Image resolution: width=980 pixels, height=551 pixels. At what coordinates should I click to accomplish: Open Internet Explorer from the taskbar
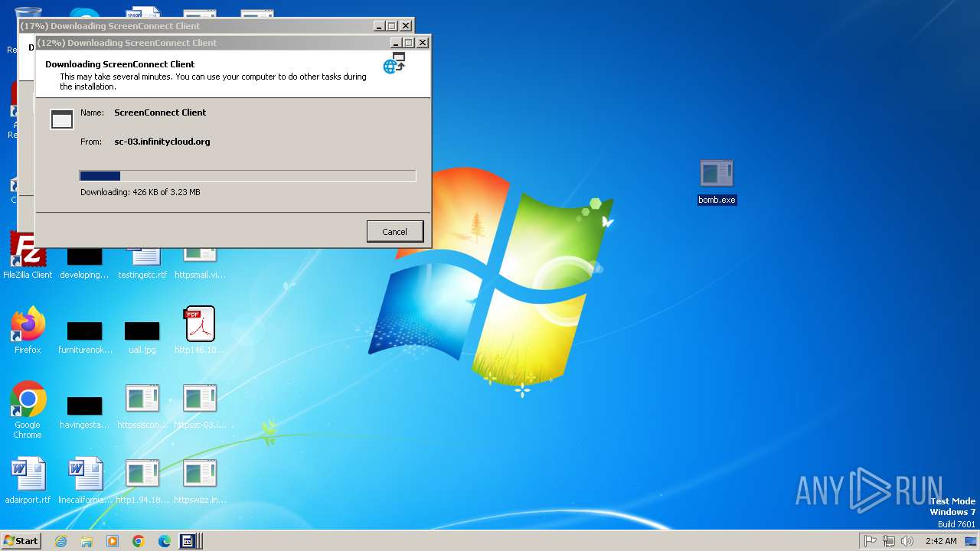(61, 541)
